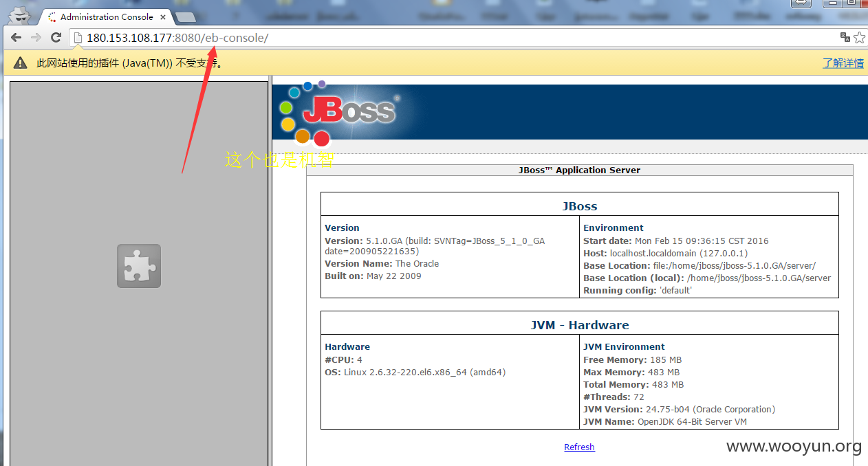
Task: Click the page info icon before the URL
Action: (78, 38)
